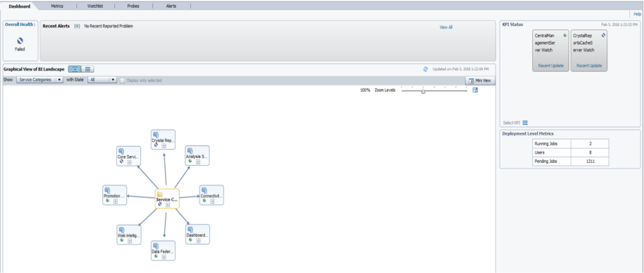
Task: Expand the Dashboard... node
Action: tap(199, 241)
